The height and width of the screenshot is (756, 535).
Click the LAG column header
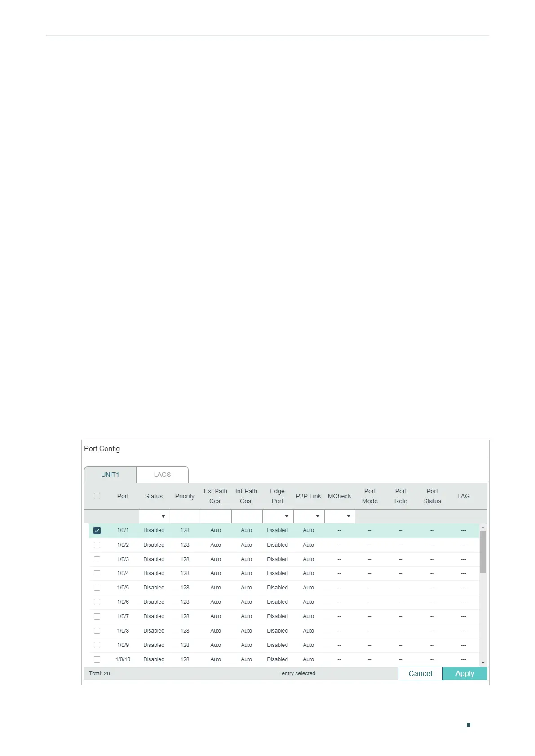pyautogui.click(x=463, y=496)
